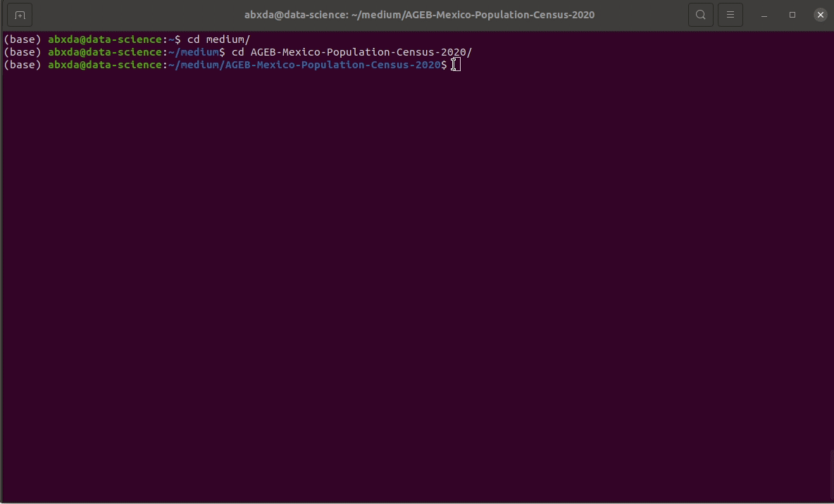Click the "cd medium/" command text

(x=218, y=39)
